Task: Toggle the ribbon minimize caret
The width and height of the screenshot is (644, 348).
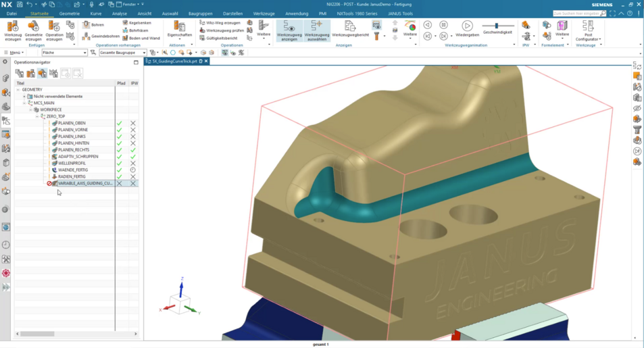Action: (621, 14)
